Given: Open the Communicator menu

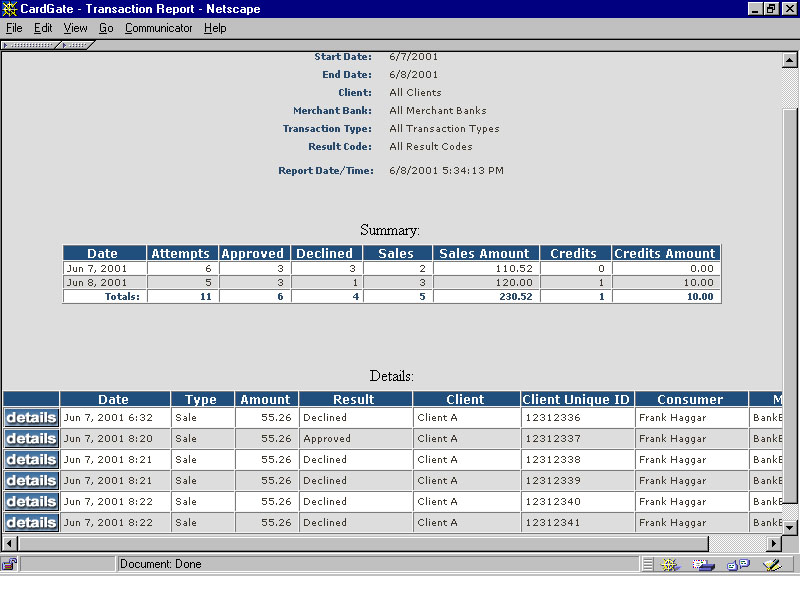Looking at the screenshot, I should pos(158,28).
